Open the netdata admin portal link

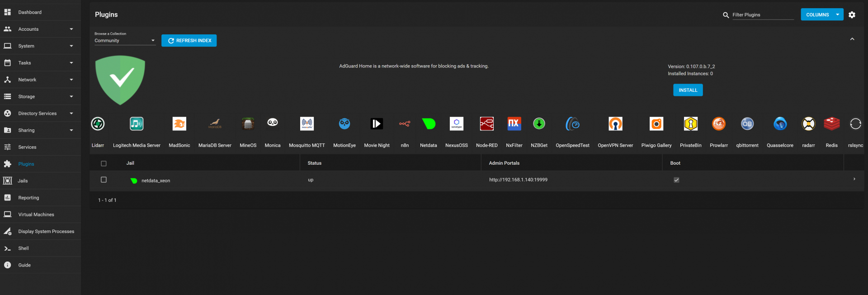click(518, 180)
